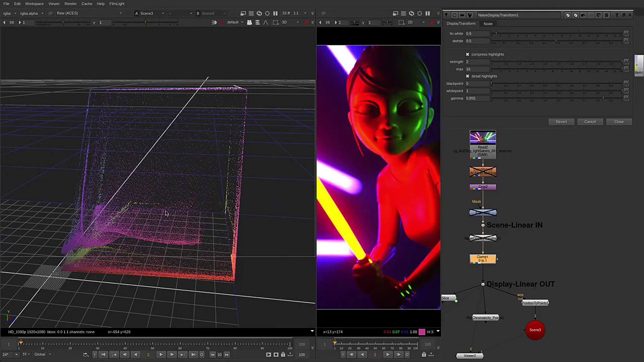The width and height of the screenshot is (644, 362).
Task: Click the wrench icon in properties header
Action: point(470,15)
